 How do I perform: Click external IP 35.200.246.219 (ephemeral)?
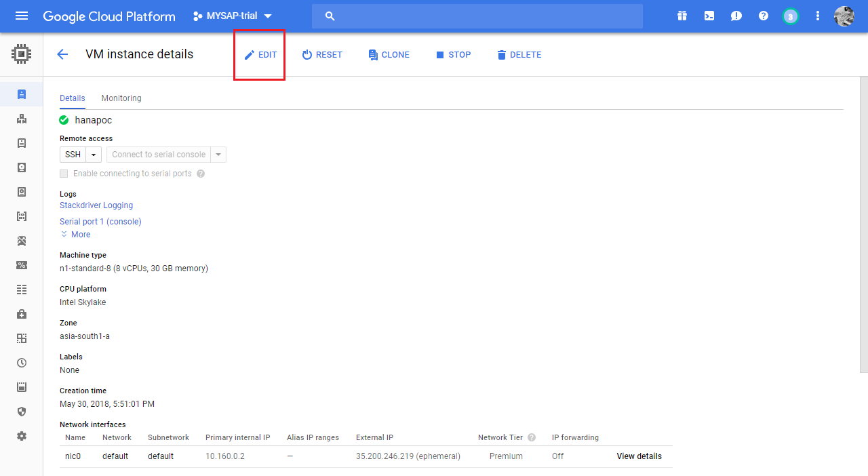pyautogui.click(x=408, y=456)
